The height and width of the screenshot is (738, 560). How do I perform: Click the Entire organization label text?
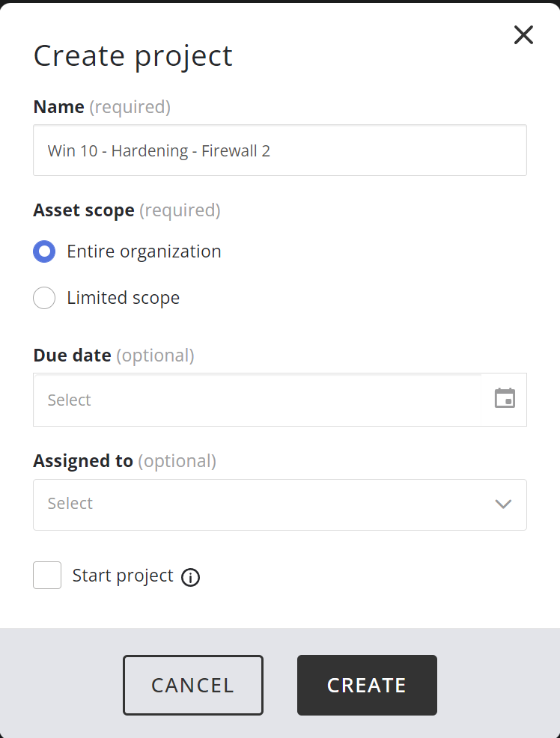tap(144, 251)
